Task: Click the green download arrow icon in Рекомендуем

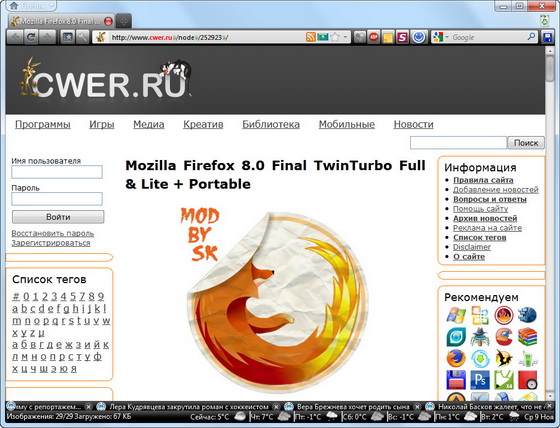Action: coord(480,358)
